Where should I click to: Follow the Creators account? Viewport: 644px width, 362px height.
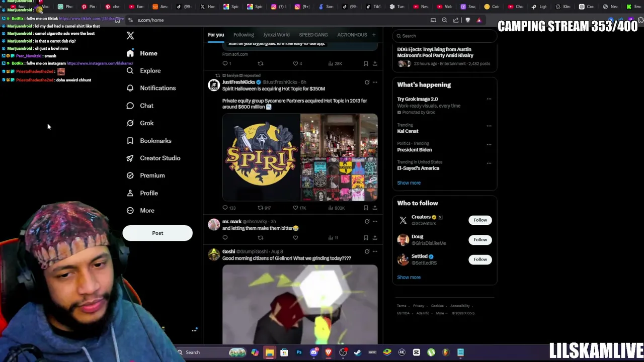(x=480, y=220)
